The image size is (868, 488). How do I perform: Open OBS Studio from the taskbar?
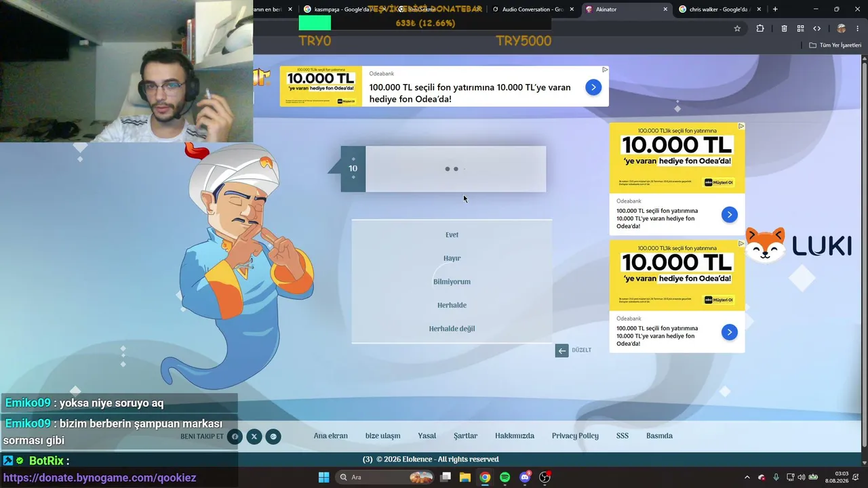pyautogui.click(x=545, y=477)
